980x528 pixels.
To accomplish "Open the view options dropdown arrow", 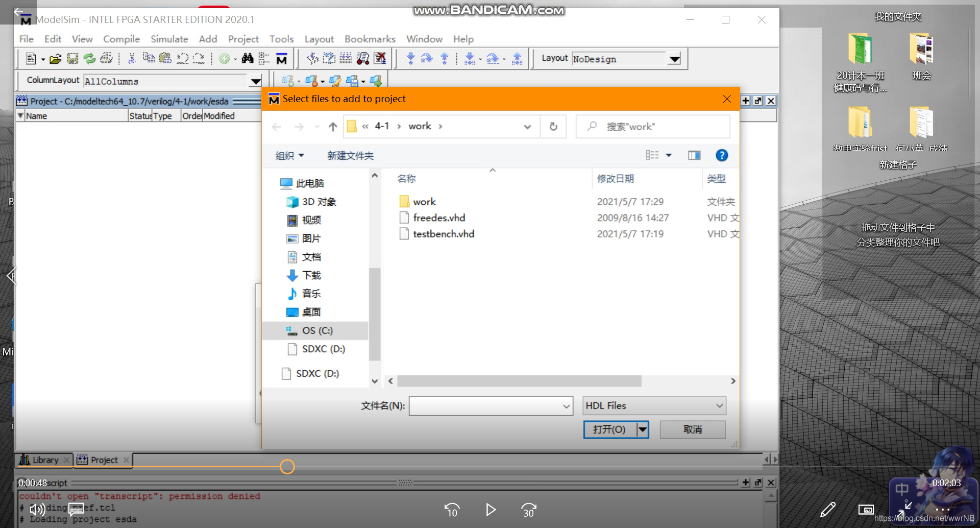I will [669, 155].
